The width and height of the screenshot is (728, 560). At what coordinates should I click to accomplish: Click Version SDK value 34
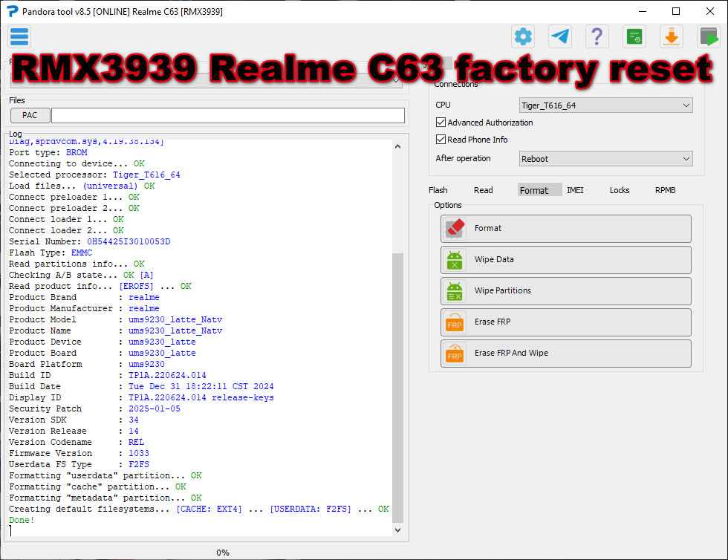[x=134, y=420]
